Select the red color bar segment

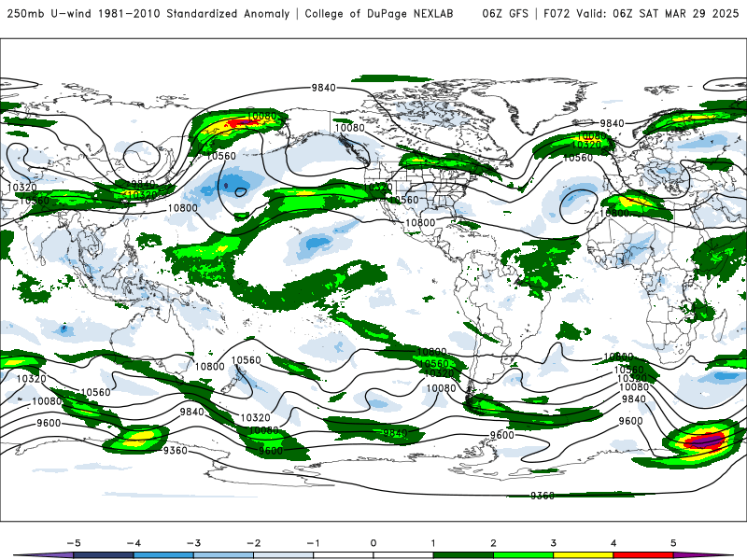(643, 555)
